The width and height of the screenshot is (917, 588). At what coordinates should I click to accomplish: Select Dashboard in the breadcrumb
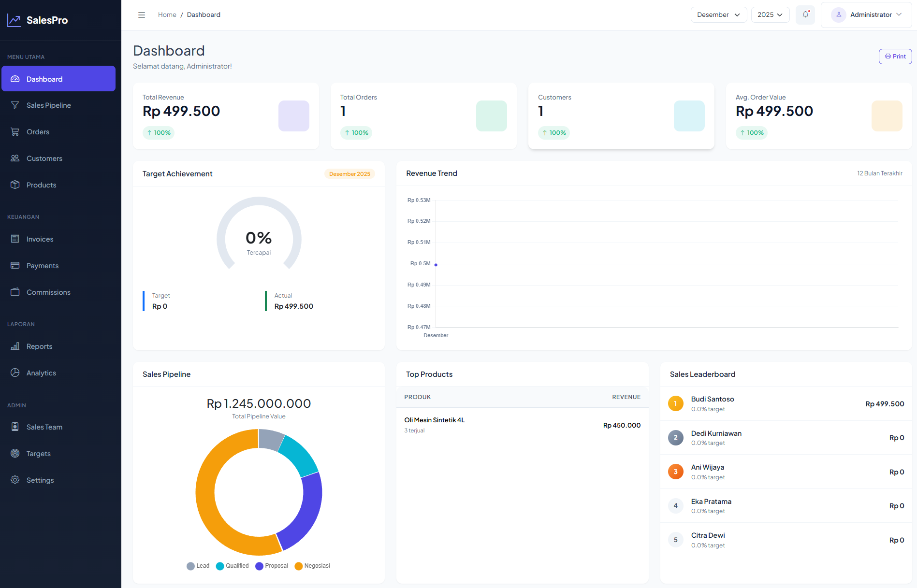(x=204, y=14)
